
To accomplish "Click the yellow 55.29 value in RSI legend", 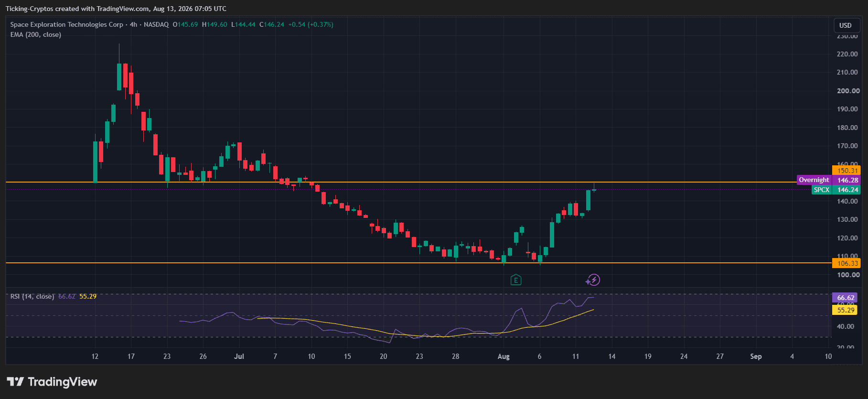I will [88, 296].
